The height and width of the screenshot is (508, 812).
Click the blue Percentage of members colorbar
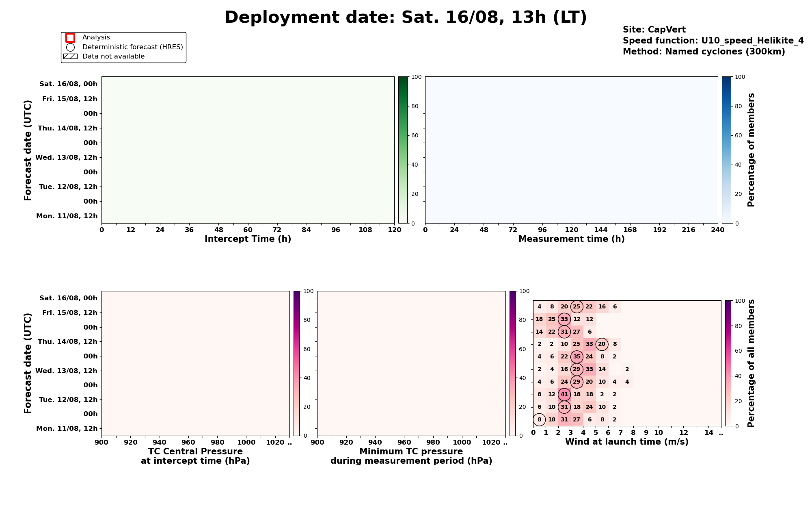(x=726, y=150)
